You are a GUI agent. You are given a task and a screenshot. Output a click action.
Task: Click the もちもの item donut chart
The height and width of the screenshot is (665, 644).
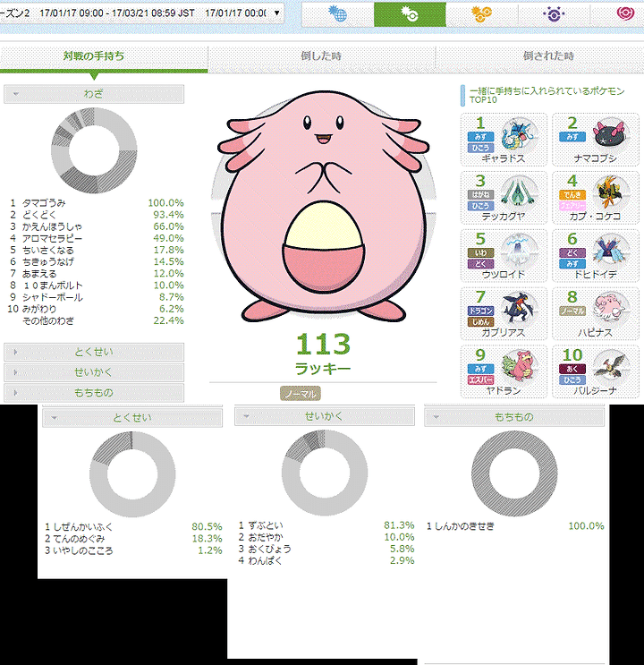click(514, 473)
